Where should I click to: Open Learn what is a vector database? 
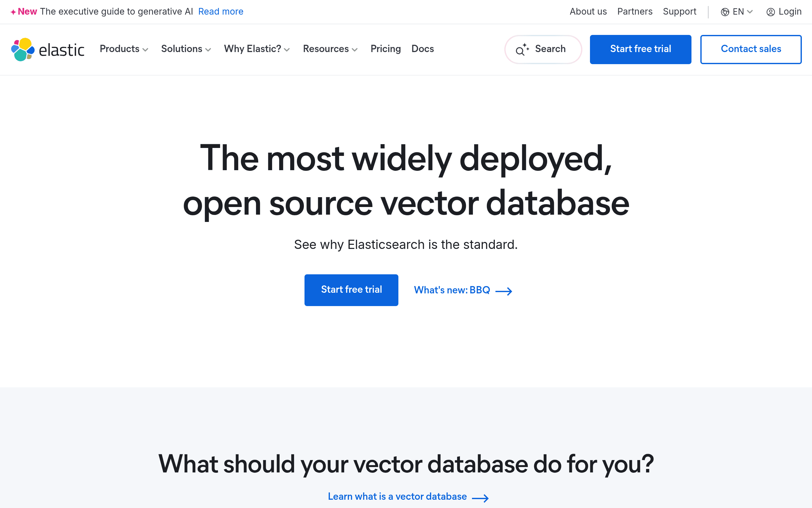(x=408, y=497)
